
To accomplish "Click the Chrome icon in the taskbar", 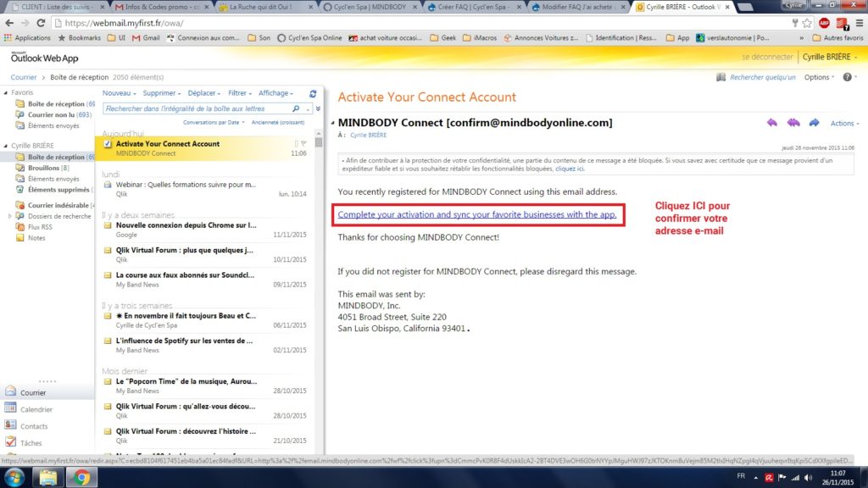I will [x=81, y=477].
